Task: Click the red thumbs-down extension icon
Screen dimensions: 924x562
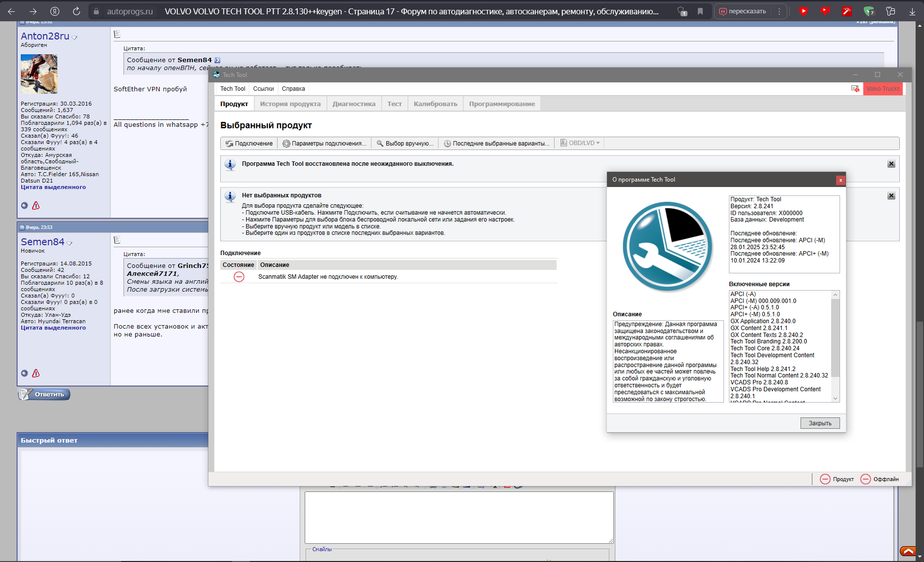Action: (x=825, y=11)
